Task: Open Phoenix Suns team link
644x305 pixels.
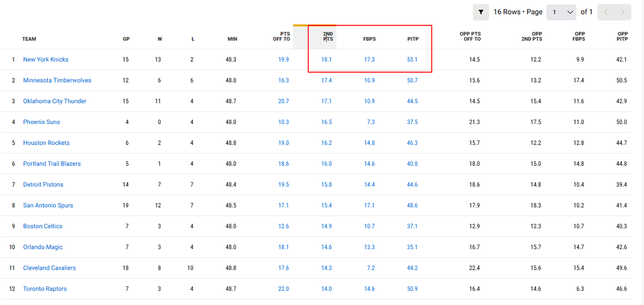Action: pyautogui.click(x=41, y=122)
